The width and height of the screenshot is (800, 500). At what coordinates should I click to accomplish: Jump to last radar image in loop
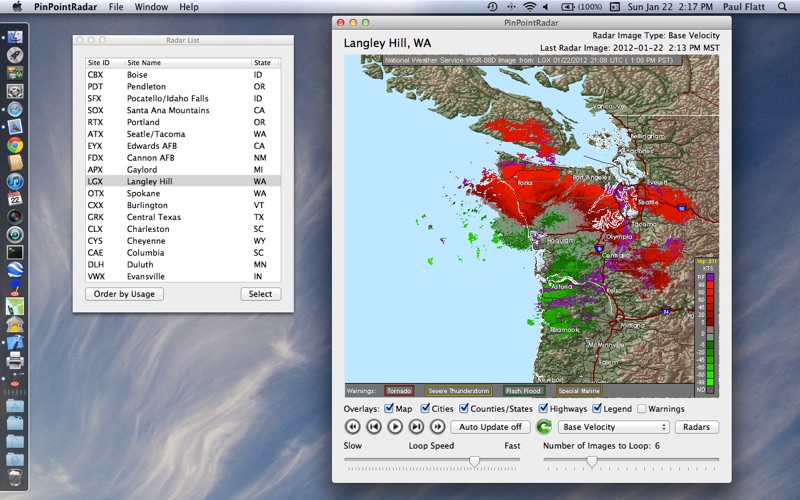438,427
